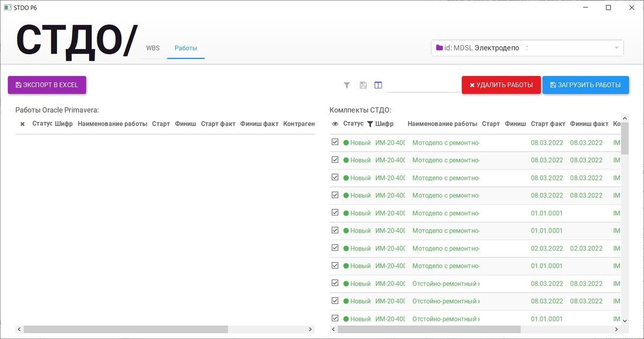Click the purple folder icon in the project selector

point(440,48)
